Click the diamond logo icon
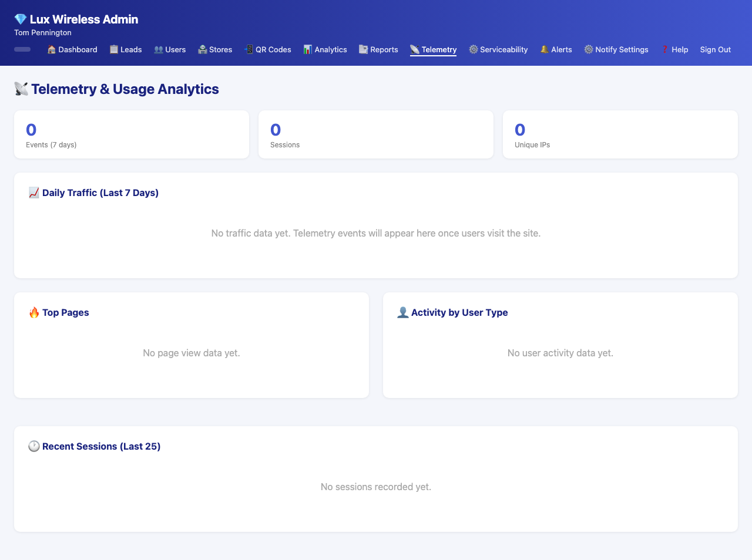752x560 pixels. pos(21,19)
